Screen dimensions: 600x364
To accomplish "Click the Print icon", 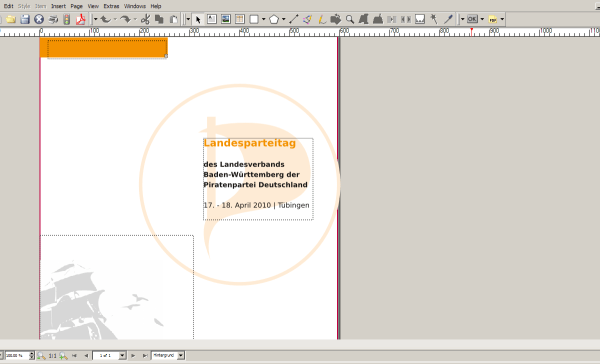I will (53, 19).
